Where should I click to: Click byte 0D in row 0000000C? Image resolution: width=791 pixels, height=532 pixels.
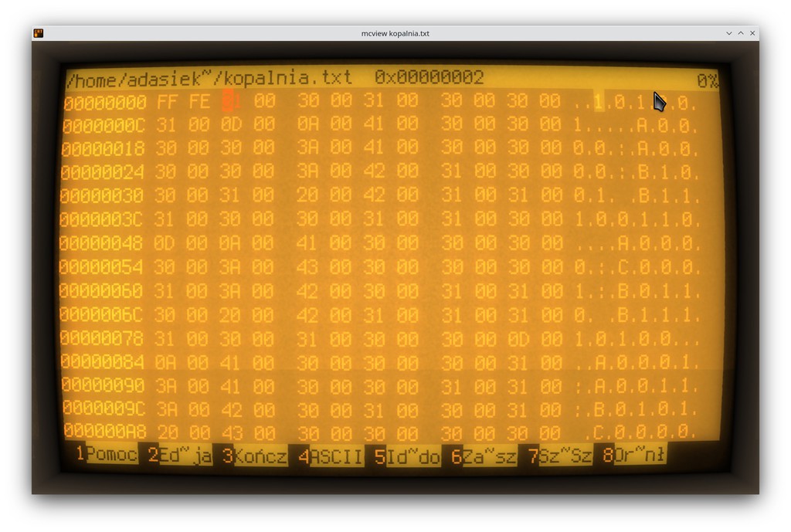[x=232, y=124]
